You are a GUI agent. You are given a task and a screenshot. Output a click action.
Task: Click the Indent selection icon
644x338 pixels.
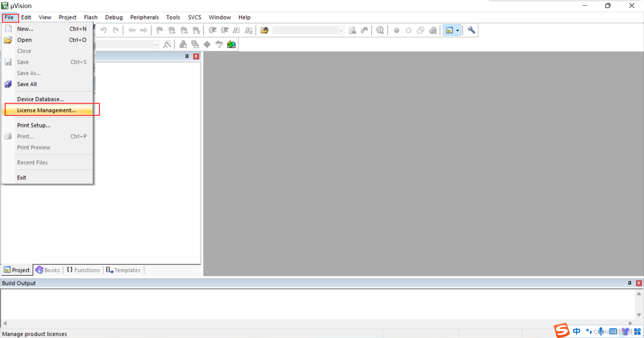[x=212, y=30]
